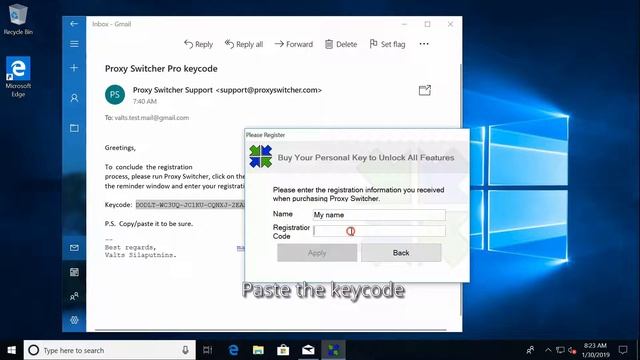Click email subject Proxy Switcher Pro keycode
640x360 pixels.
tap(161, 69)
